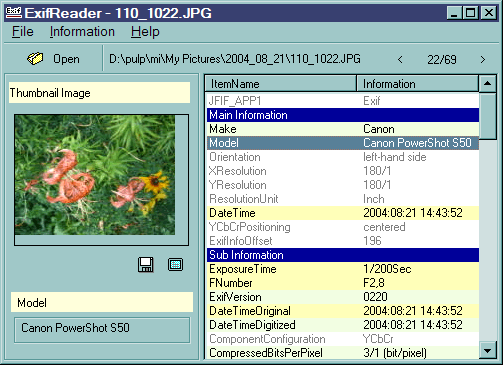503x365 pixels.
Task: Go to next image with right arrow
Action: coord(483,60)
